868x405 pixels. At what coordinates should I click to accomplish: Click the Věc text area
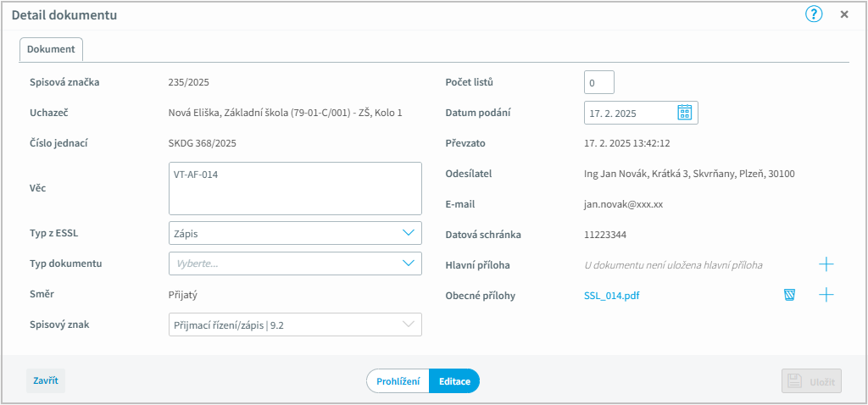[x=295, y=188]
